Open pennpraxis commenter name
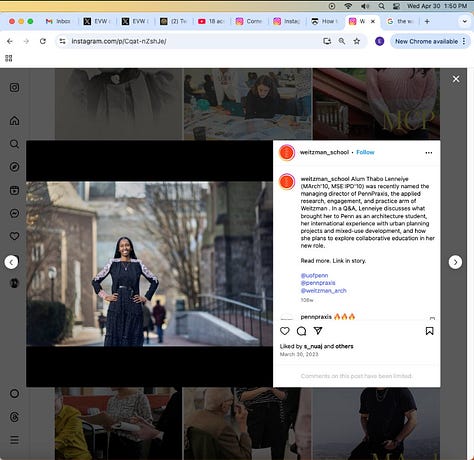 (316, 317)
